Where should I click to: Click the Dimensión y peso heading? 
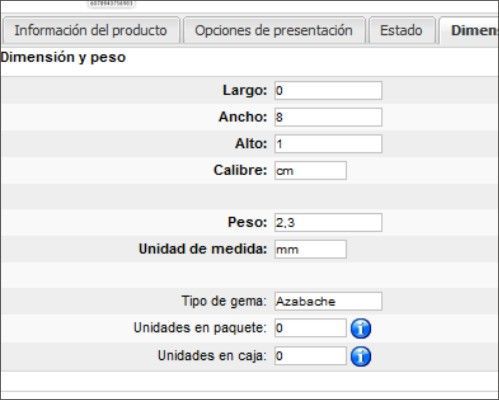[x=63, y=57]
